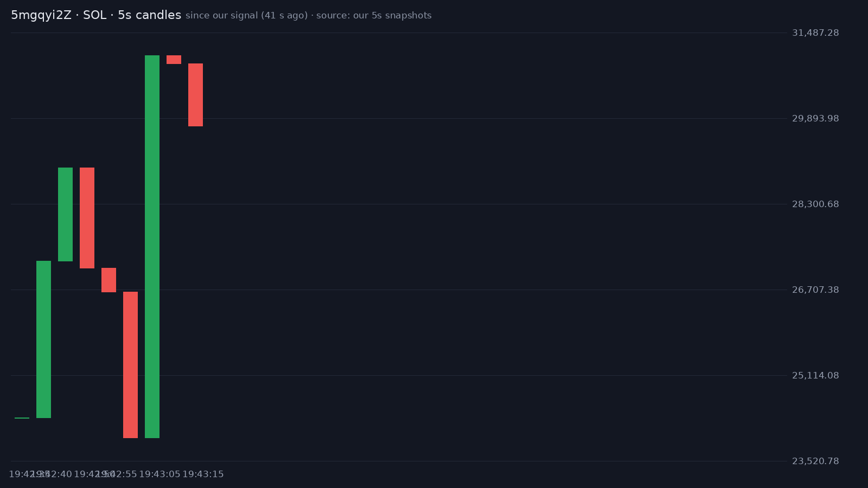Click the 31,487.28 price axis label

[815, 33]
